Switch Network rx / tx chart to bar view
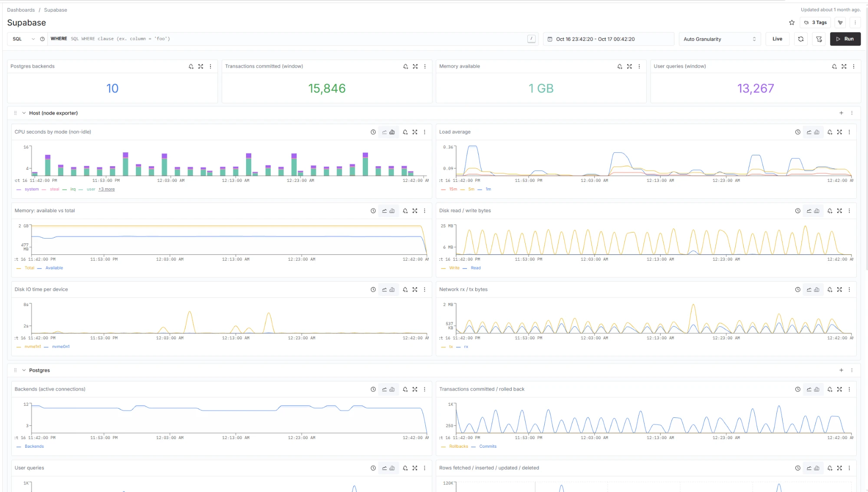This screenshot has height=492, width=868. (816, 290)
